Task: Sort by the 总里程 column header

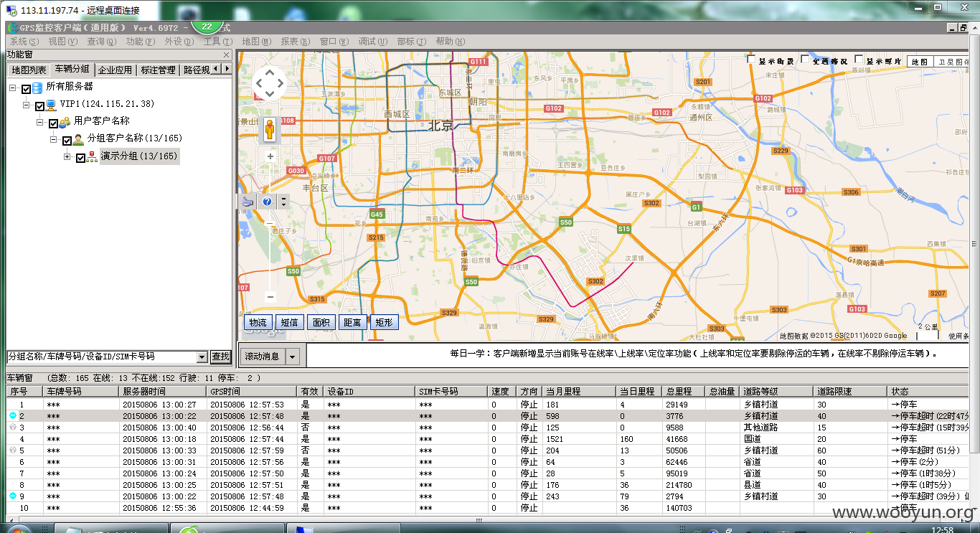Action: [x=684, y=392]
